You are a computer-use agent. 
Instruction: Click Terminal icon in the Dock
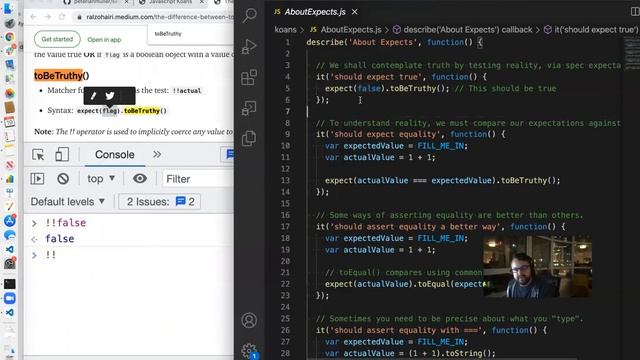[10, 284]
